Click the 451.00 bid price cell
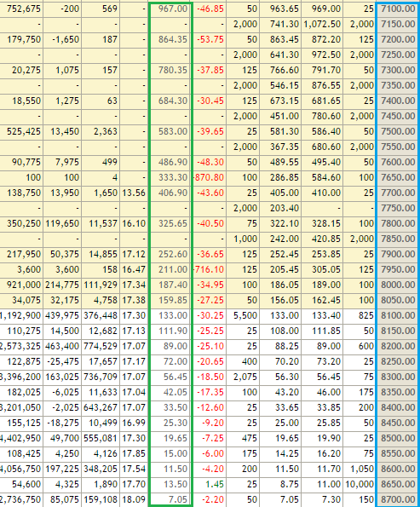420x507 pixels. click(280, 117)
